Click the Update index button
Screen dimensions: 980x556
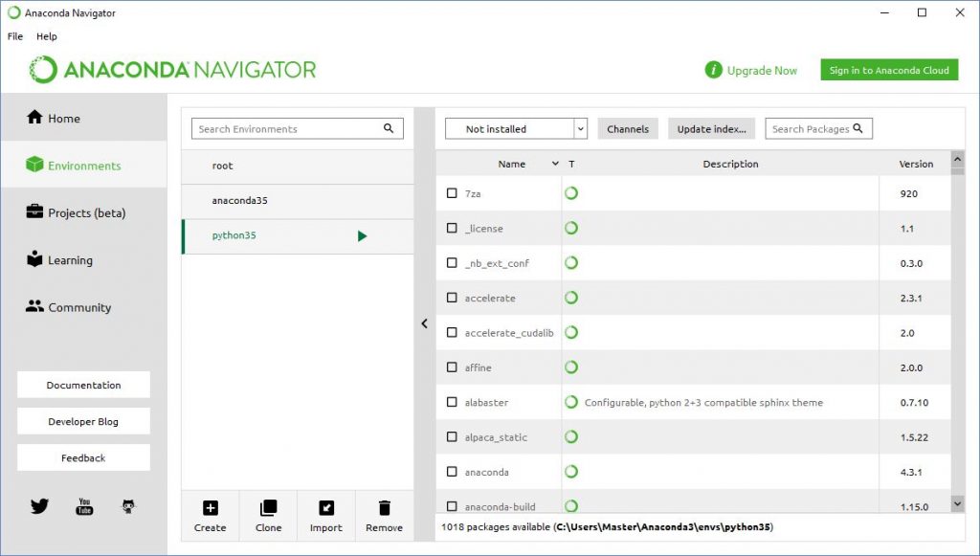(x=712, y=129)
